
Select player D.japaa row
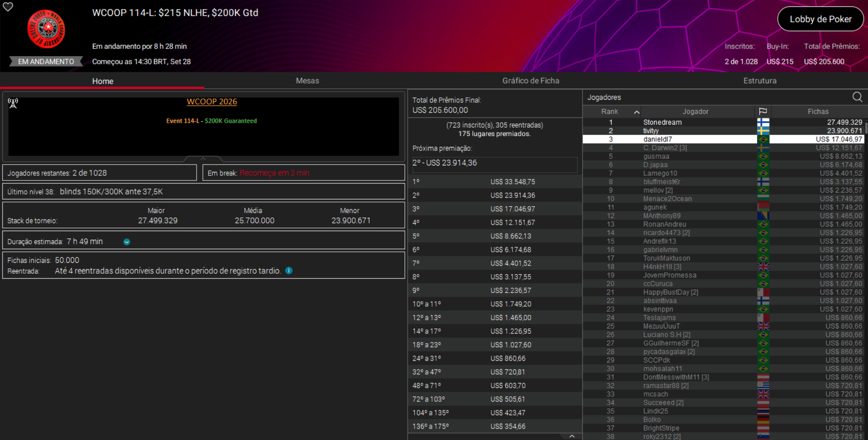coord(723,165)
